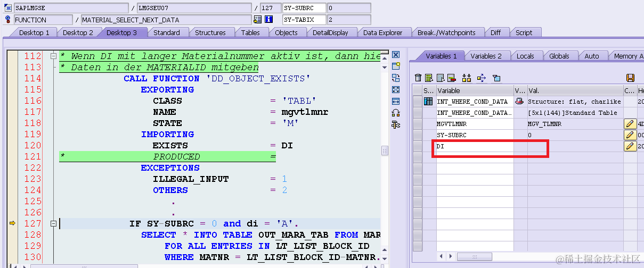Click the filter cup icon in variables toolbar
644x268 pixels.
click(x=496, y=78)
